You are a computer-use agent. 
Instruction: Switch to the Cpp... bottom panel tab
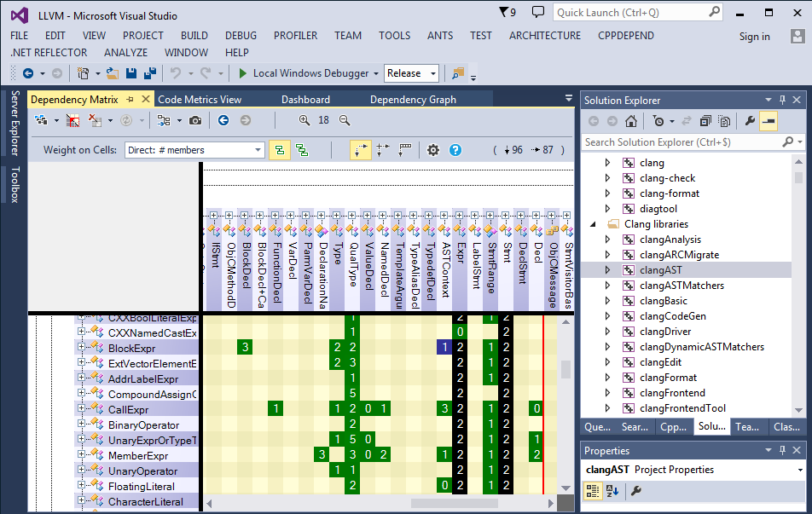point(673,427)
